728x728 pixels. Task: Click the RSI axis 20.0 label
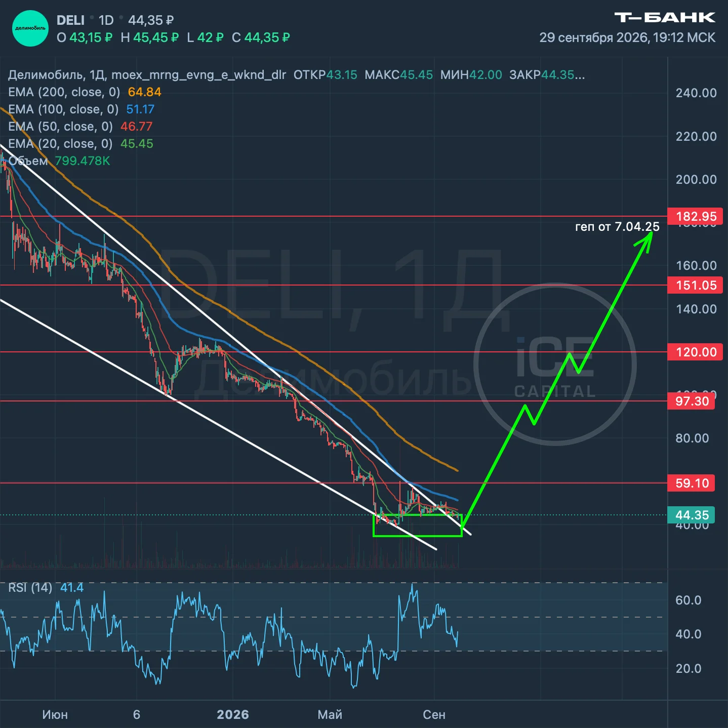click(688, 668)
